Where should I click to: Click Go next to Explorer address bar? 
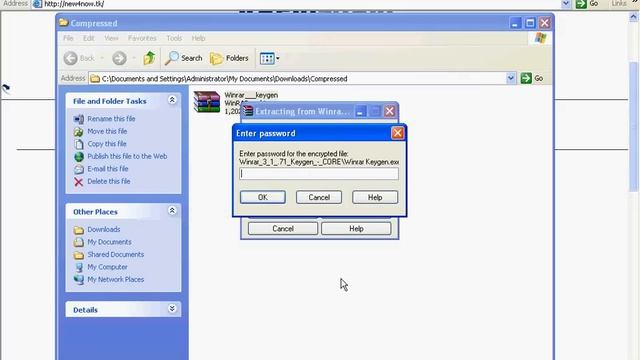point(532,78)
